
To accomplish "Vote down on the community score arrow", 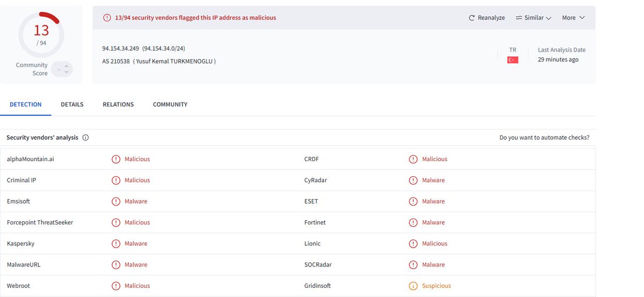I will point(67,72).
